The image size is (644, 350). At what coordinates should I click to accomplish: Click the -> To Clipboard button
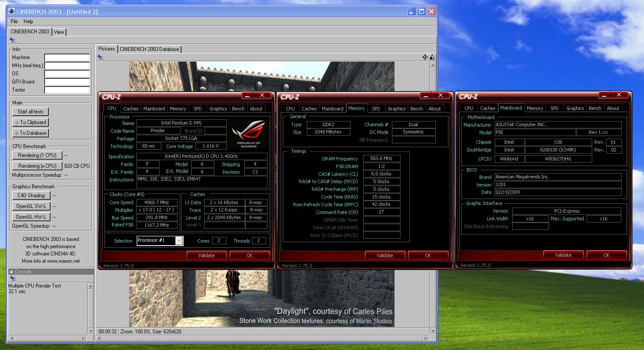(x=30, y=122)
